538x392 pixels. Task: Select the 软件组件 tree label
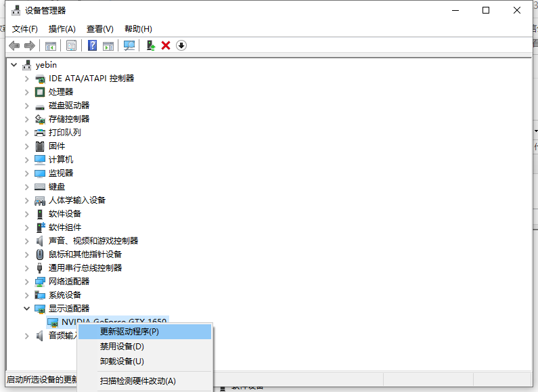tap(65, 227)
